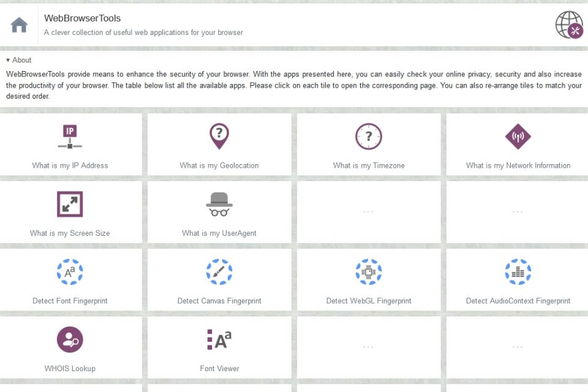Screen dimensions: 588x392
Task: Open the IP Address network icon
Action: [70, 137]
